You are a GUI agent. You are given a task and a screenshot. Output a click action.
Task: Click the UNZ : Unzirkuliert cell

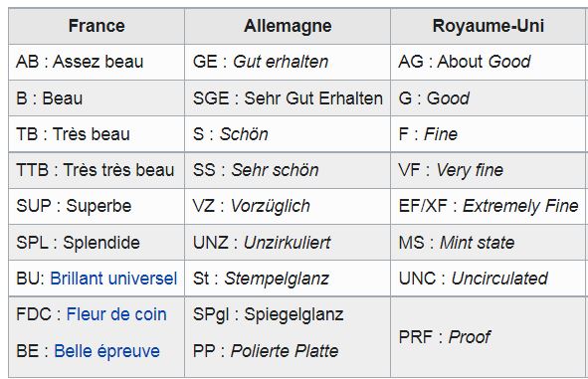[288, 243]
